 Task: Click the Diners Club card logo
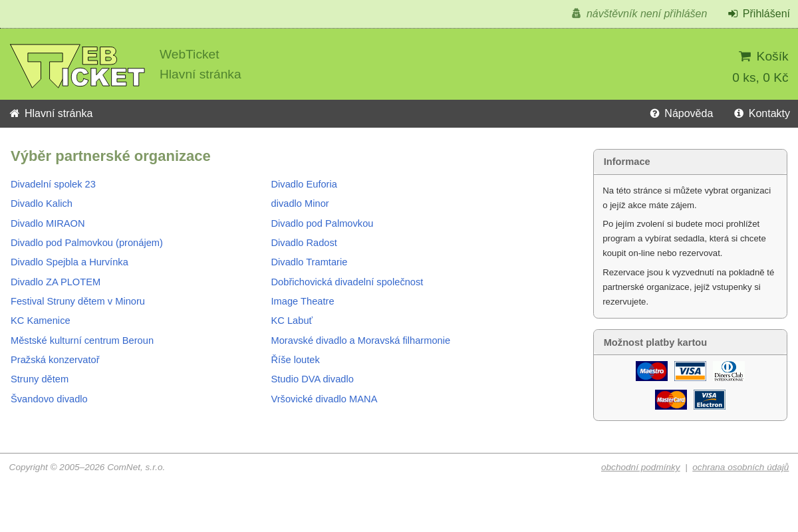pyautogui.click(x=729, y=371)
